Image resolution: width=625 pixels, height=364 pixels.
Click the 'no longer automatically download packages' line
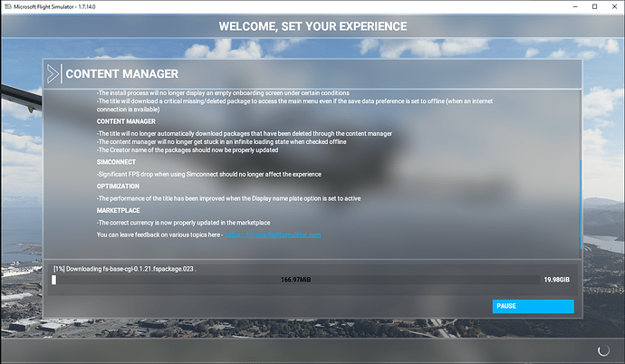245,134
